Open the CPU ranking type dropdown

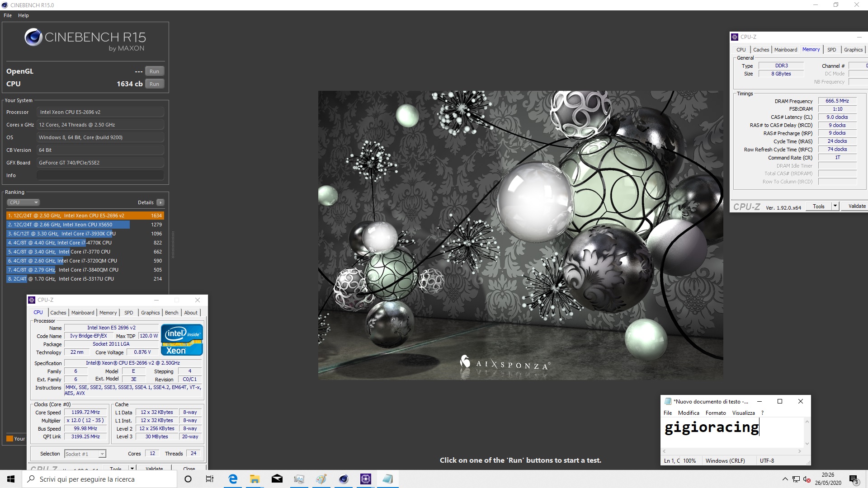[x=24, y=202]
